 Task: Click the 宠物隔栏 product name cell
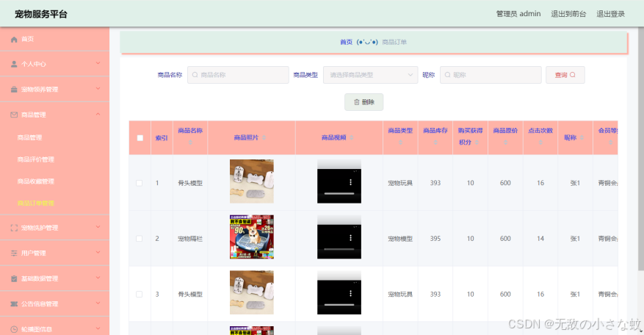tap(190, 239)
